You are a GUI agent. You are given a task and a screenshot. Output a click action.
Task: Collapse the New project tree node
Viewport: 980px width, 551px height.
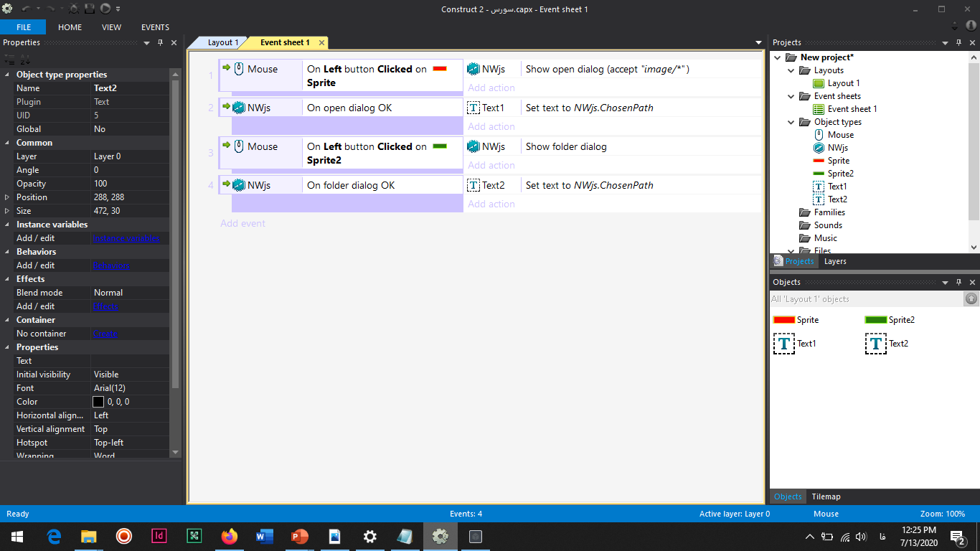(x=777, y=57)
